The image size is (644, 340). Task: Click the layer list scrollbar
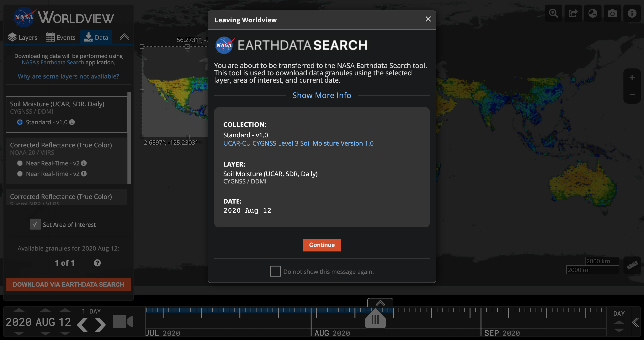(x=129, y=138)
